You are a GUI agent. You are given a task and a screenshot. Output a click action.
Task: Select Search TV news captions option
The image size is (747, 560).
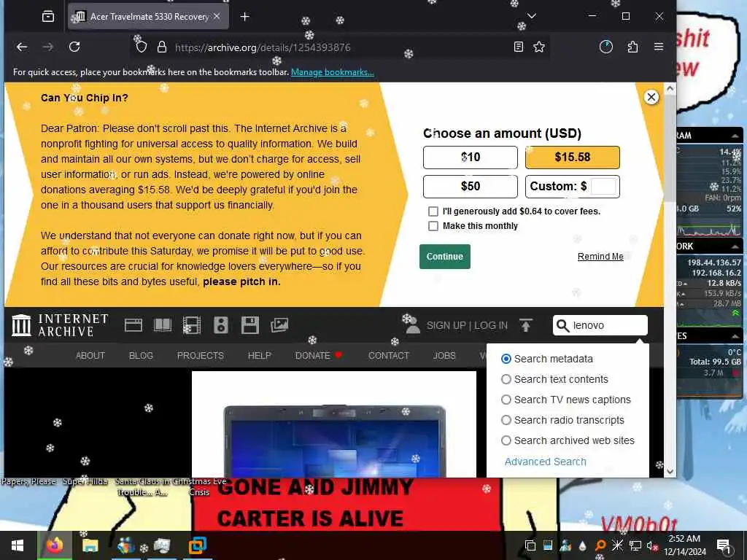506,400
